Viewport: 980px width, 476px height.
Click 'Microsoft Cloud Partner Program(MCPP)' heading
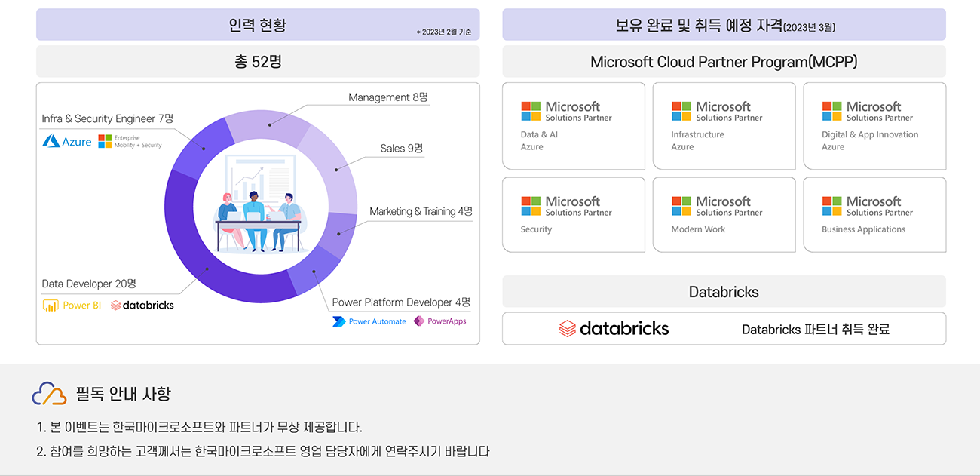point(724,62)
